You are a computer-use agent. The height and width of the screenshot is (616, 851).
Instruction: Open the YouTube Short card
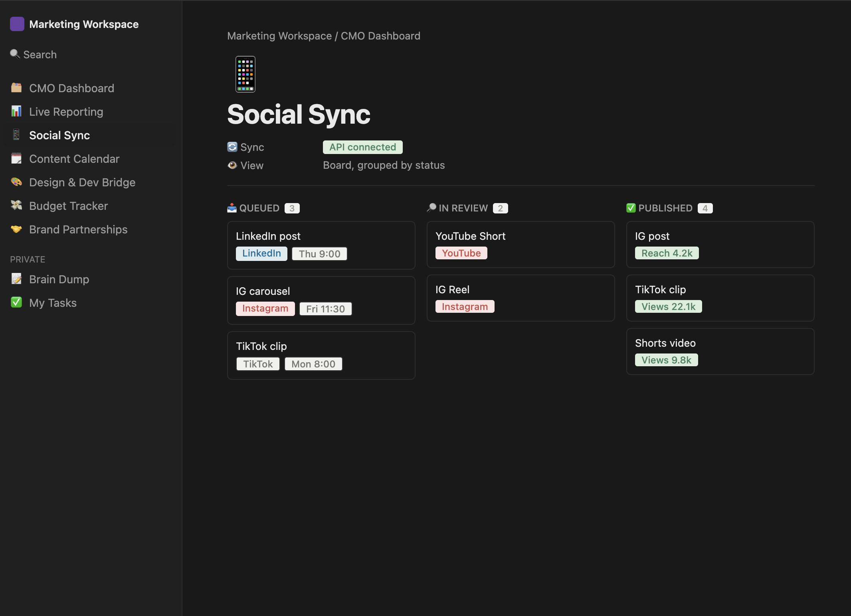(521, 245)
